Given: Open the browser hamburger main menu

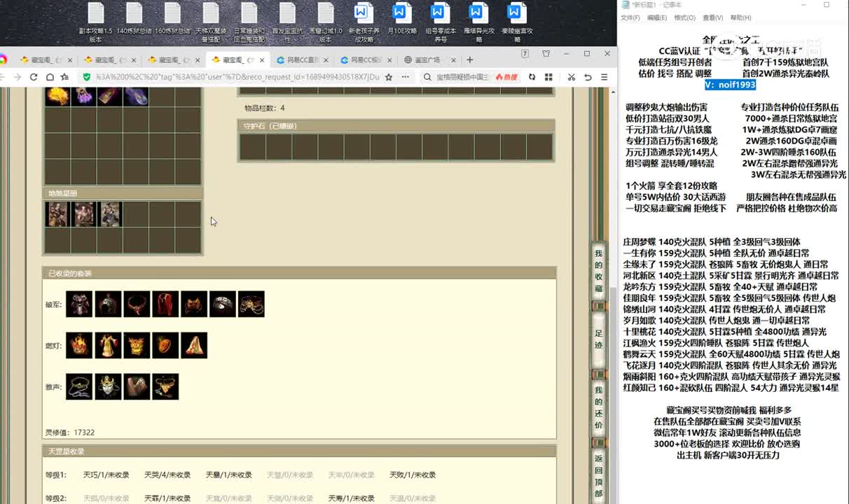Looking at the screenshot, I should (604, 77).
